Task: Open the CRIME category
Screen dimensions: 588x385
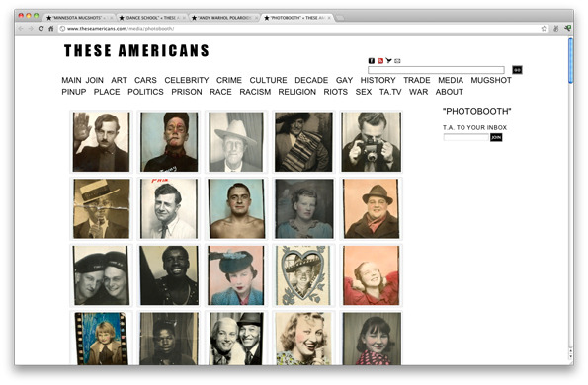Action: pos(228,80)
